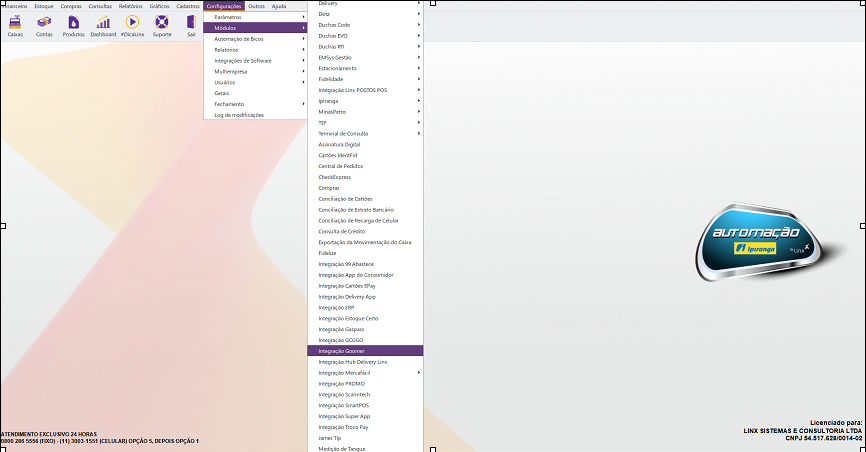
Task: Open the Consultas menu
Action: point(100,6)
